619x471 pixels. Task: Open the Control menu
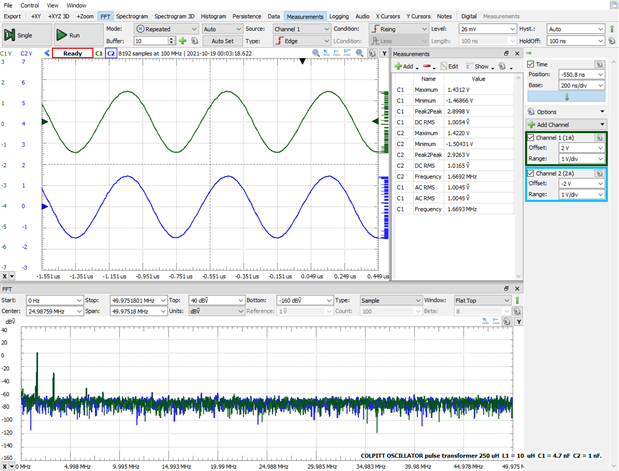30,5
